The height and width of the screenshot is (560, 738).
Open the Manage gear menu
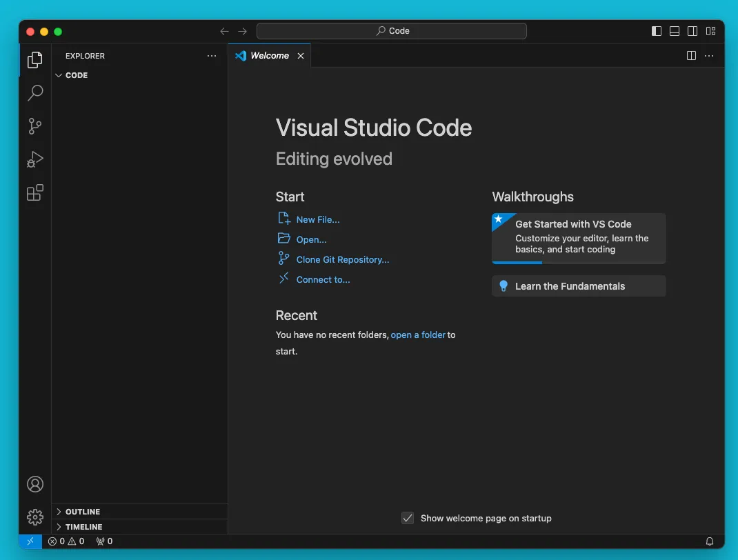pyautogui.click(x=35, y=517)
